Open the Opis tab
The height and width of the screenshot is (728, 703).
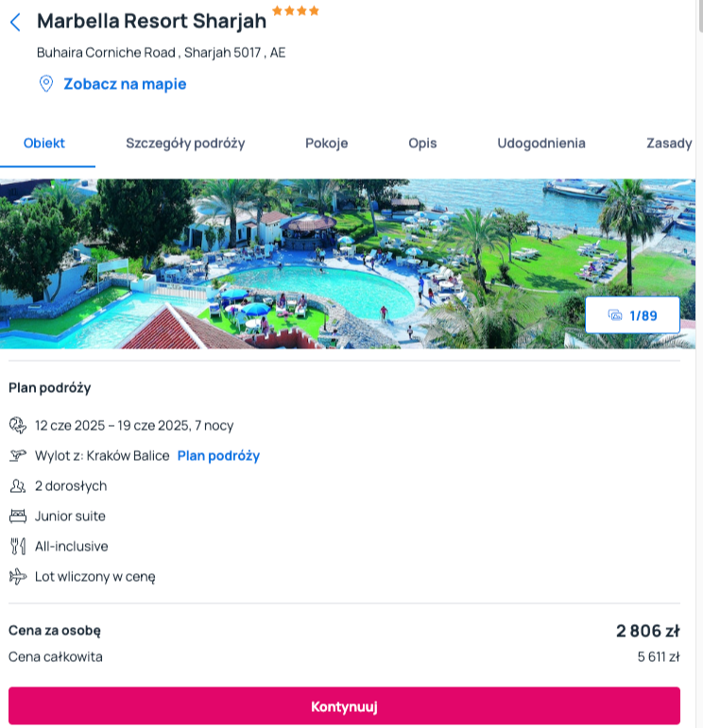tap(422, 143)
